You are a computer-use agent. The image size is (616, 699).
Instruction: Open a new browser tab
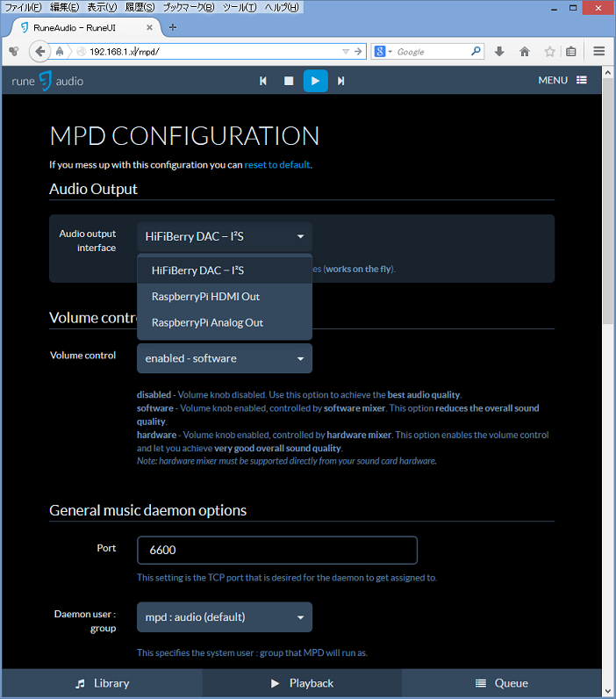[x=173, y=27]
